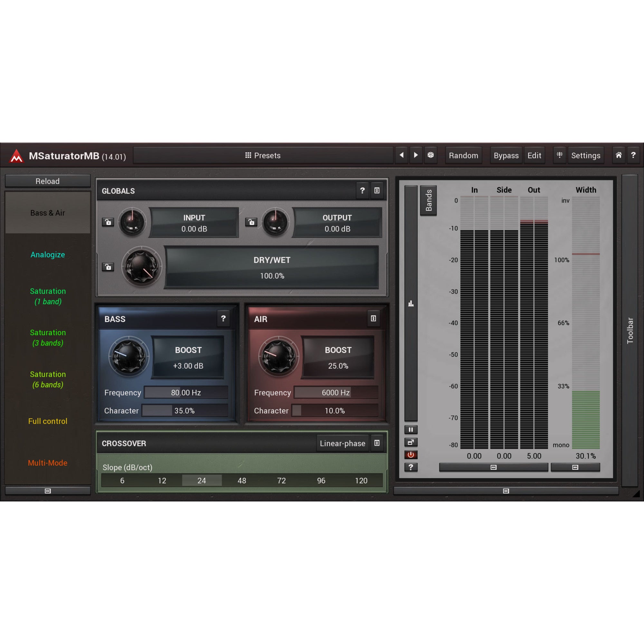
Task: Open the Bass panel help icon
Action: click(x=223, y=319)
